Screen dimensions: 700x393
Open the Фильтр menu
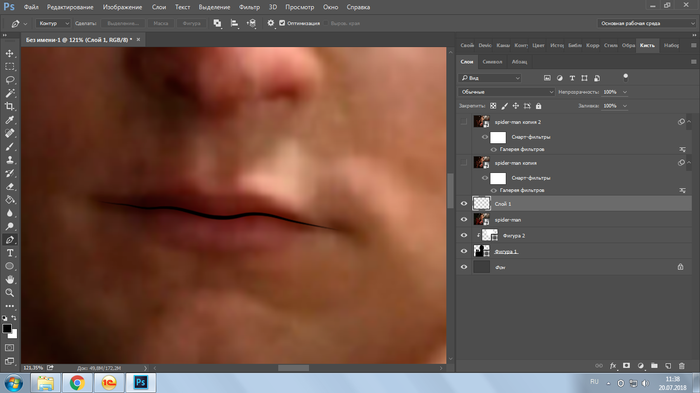click(249, 7)
